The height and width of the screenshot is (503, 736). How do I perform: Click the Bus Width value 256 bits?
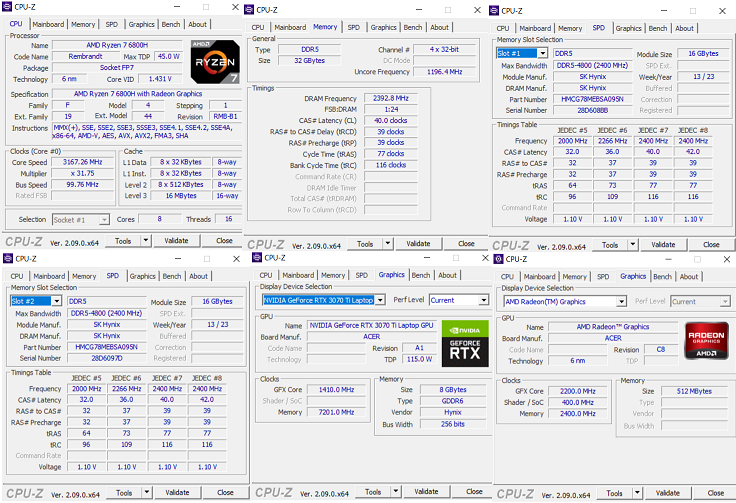click(453, 424)
